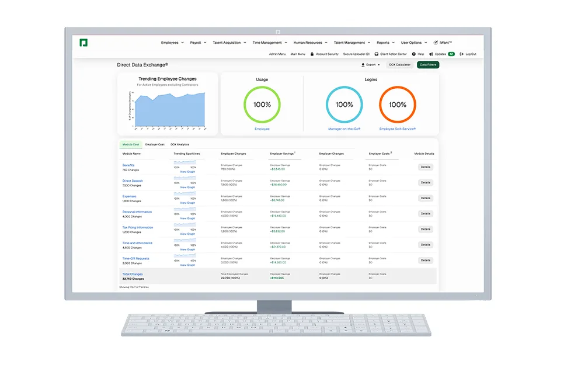Open Details for Time and Attendance module
The width and height of the screenshot is (588, 368).
point(426,245)
